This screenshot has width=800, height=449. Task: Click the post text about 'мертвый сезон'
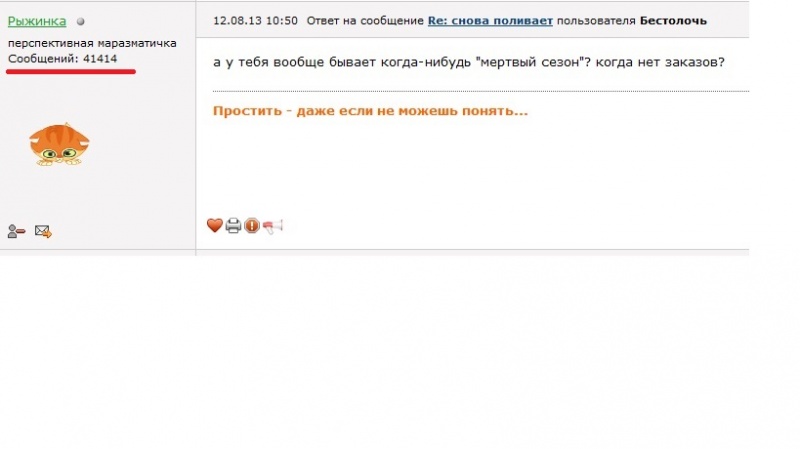click(469, 62)
